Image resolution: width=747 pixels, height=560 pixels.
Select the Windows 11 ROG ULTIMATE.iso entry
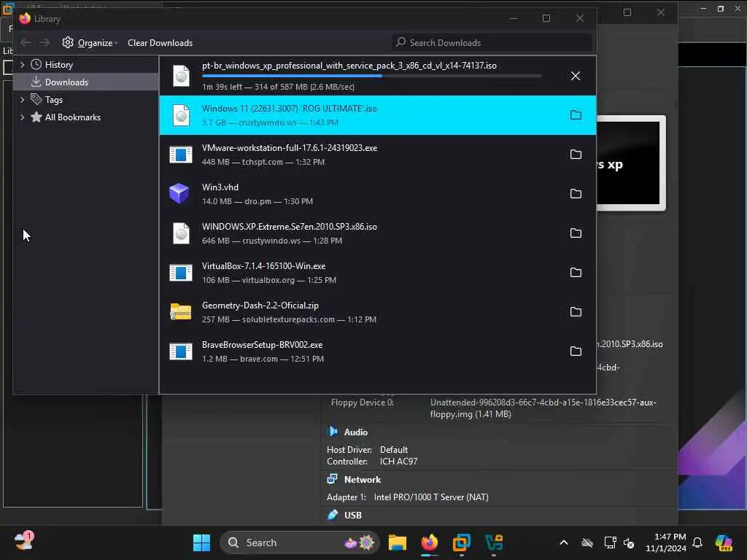coord(377,115)
